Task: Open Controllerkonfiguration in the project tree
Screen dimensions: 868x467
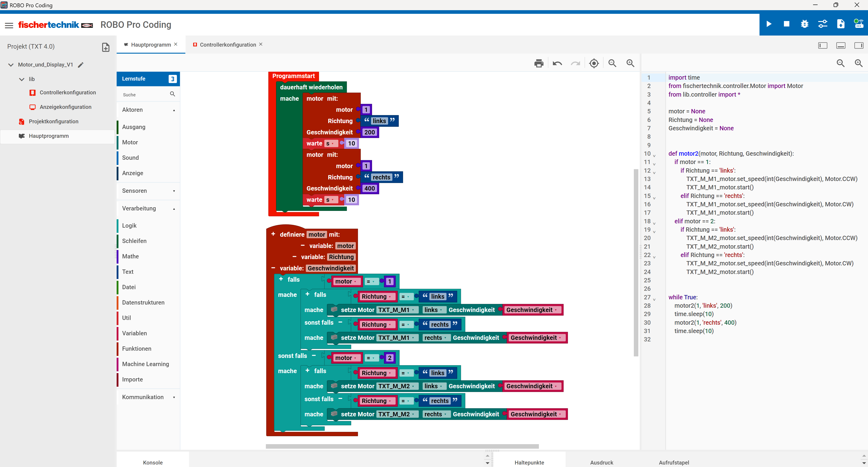Action: coord(68,92)
